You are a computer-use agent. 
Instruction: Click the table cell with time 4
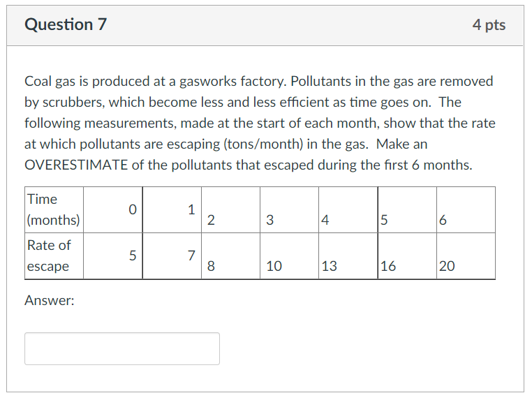[x=348, y=209]
